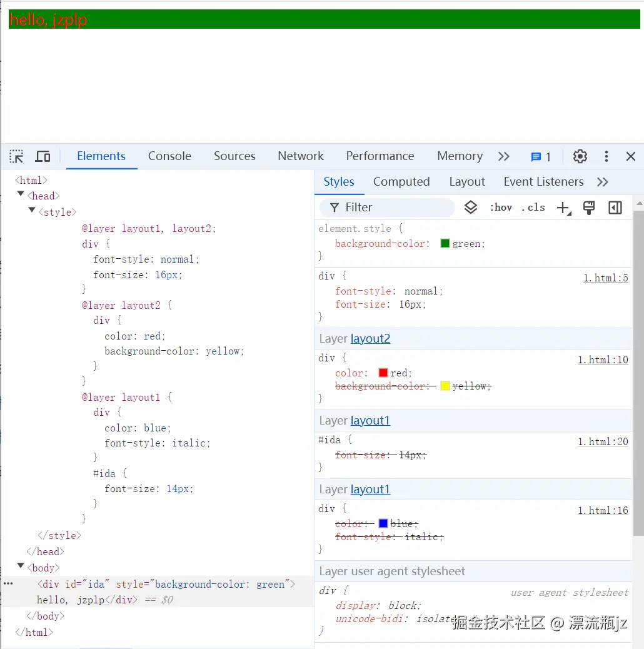Go to the Performance tab
This screenshot has width=644, height=649.
380,156
